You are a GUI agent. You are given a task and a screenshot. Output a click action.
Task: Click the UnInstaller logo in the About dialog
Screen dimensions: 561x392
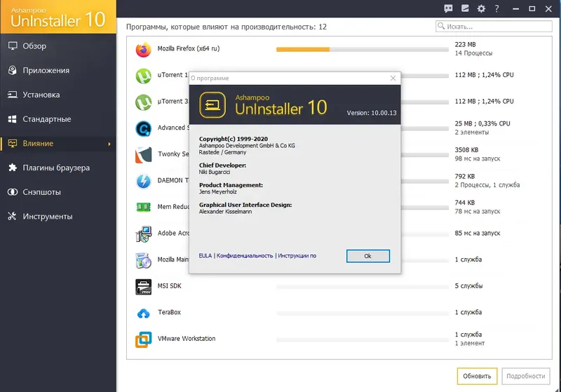point(212,104)
